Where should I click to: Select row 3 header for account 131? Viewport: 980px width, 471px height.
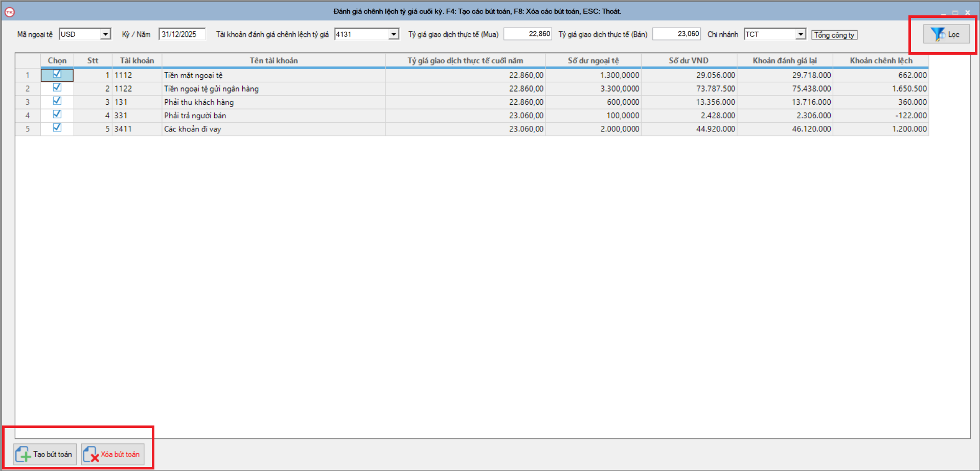(x=28, y=102)
